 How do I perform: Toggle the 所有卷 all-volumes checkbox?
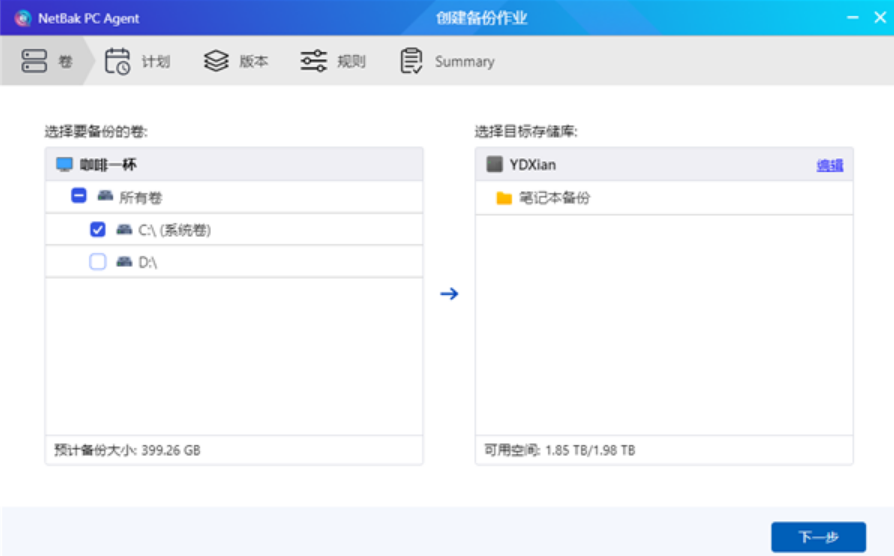tap(79, 196)
